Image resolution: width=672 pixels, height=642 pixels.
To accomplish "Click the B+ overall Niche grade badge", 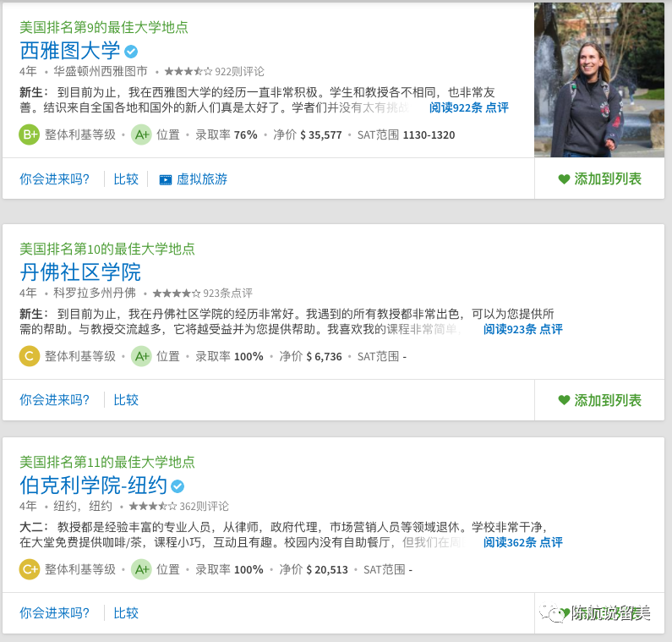I will pyautogui.click(x=30, y=134).
